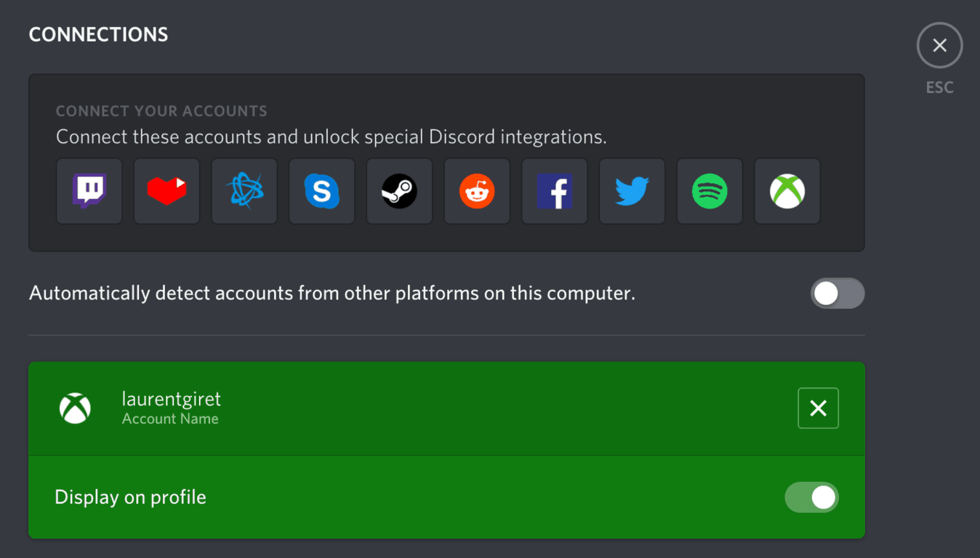This screenshot has width=980, height=558.
Task: Close settings with the ESC button
Action: (x=939, y=46)
